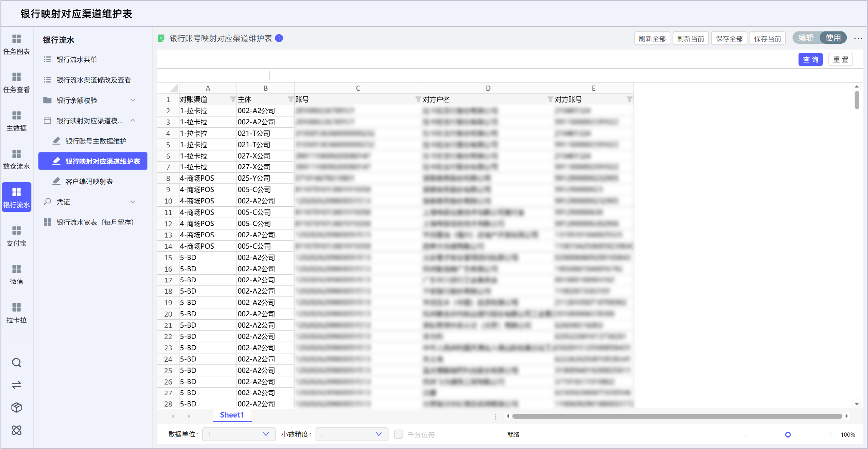The image size is (868, 449).
Task: Click the search magnifier sidebar icon
Action: tap(17, 363)
